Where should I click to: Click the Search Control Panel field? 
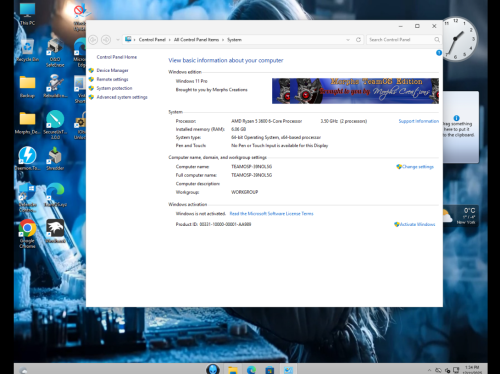pyautogui.click(x=404, y=40)
